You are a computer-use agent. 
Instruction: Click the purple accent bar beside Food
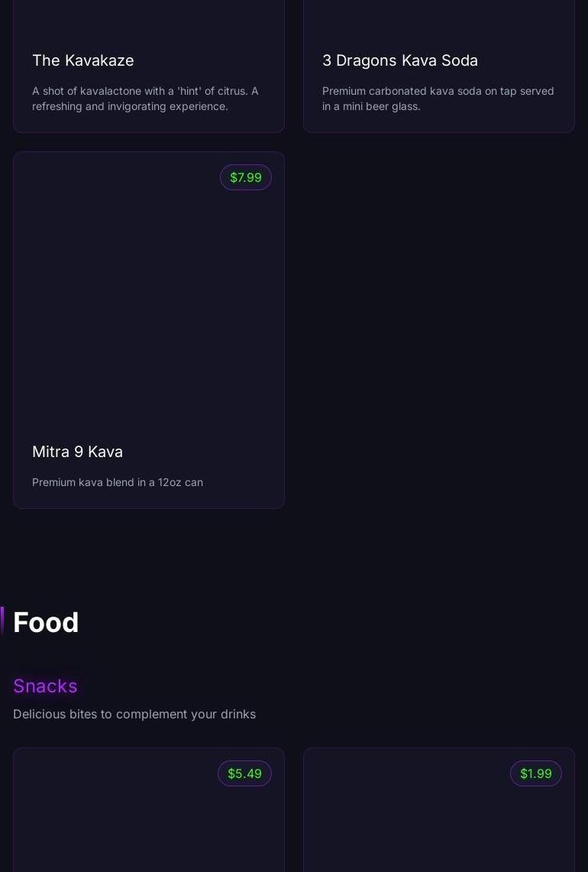2,621
